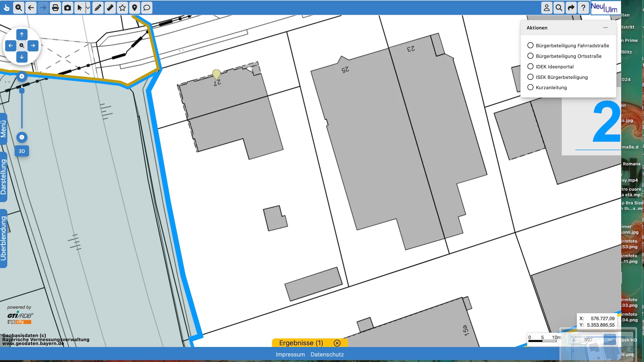644x362 pixels.
Task: Choose the Kurzanleitung radio option
Action: [x=530, y=87]
